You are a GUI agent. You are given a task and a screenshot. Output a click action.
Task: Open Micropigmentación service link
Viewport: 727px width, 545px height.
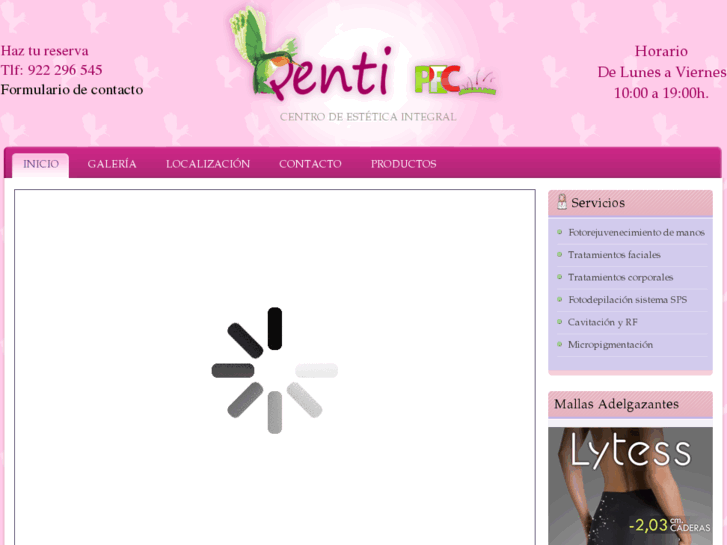click(610, 345)
